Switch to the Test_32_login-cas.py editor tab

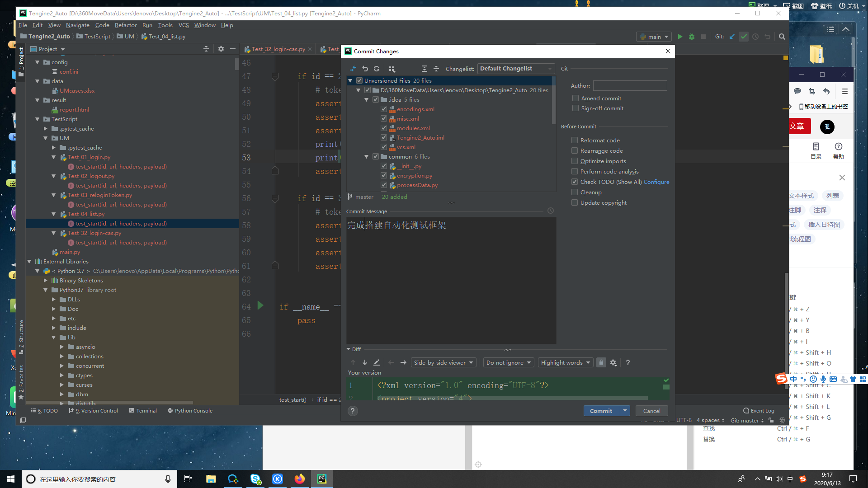(x=278, y=49)
